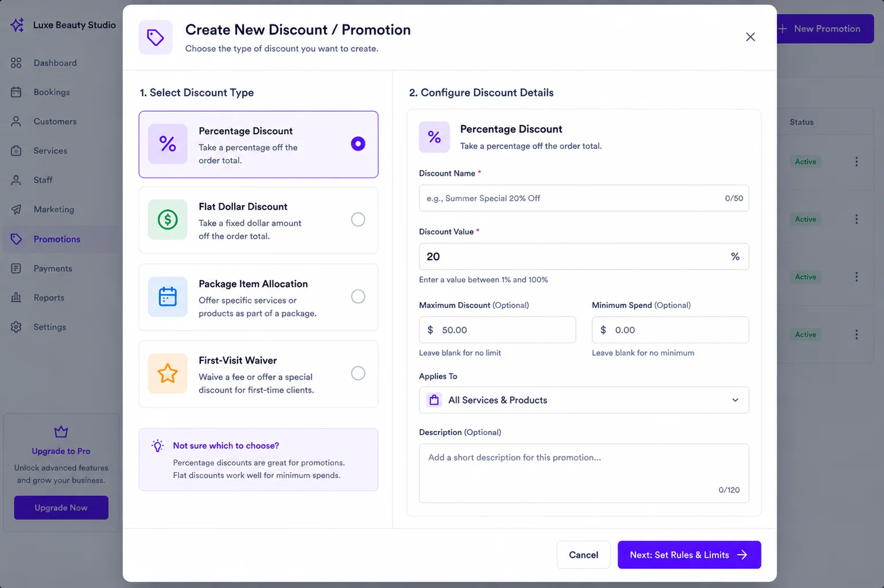Open Reports in the sidebar
Image resolution: width=884 pixels, height=588 pixels.
[x=49, y=298]
